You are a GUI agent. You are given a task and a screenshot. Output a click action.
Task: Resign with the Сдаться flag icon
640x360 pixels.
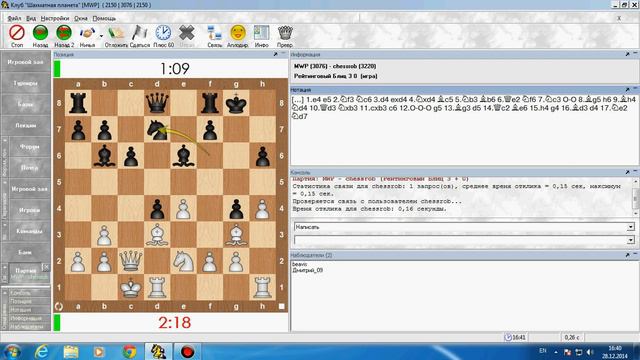[140, 33]
